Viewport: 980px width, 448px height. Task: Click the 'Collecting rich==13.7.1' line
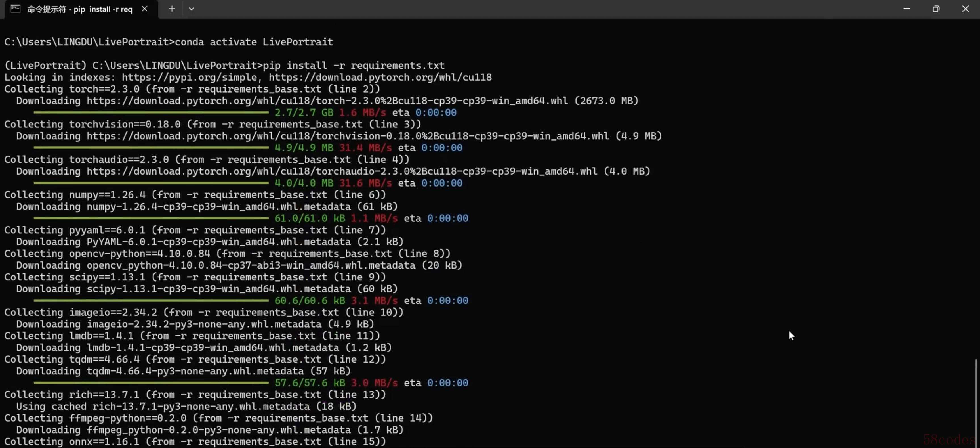(195, 395)
